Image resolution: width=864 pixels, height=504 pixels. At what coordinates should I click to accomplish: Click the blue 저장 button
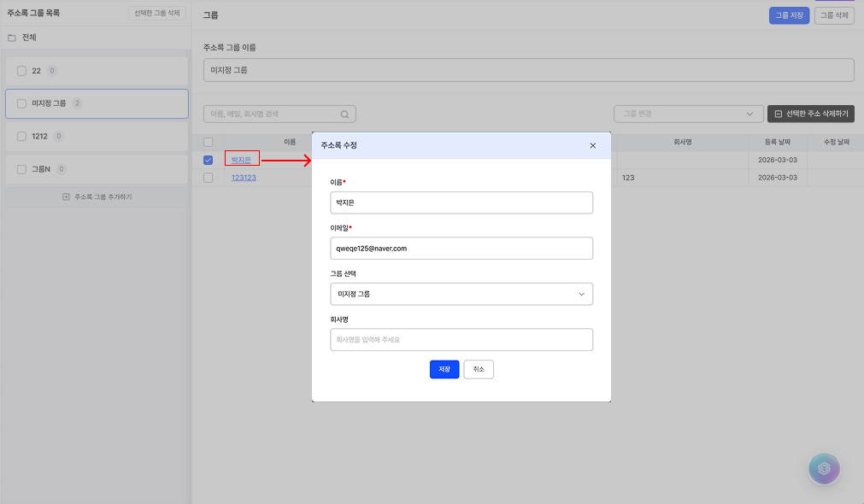(x=444, y=369)
